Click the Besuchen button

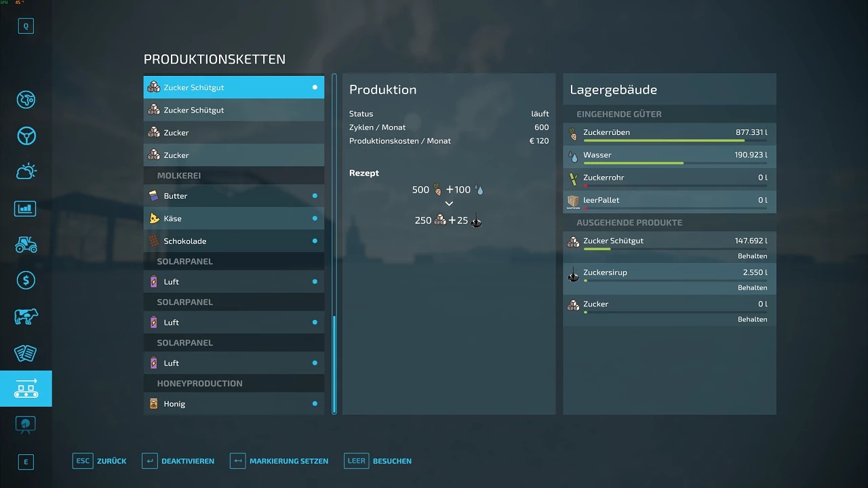(x=378, y=461)
